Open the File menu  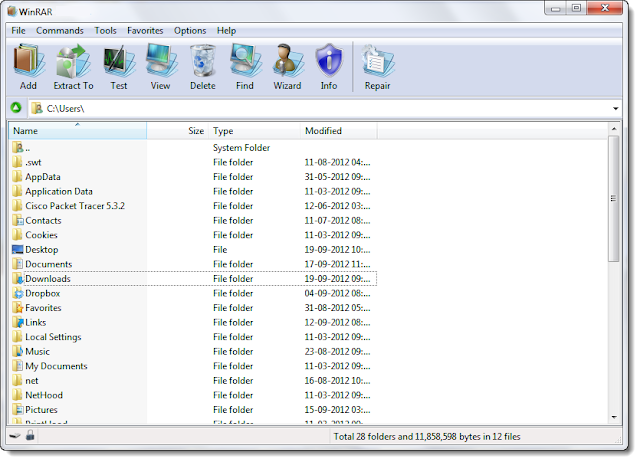(18, 31)
